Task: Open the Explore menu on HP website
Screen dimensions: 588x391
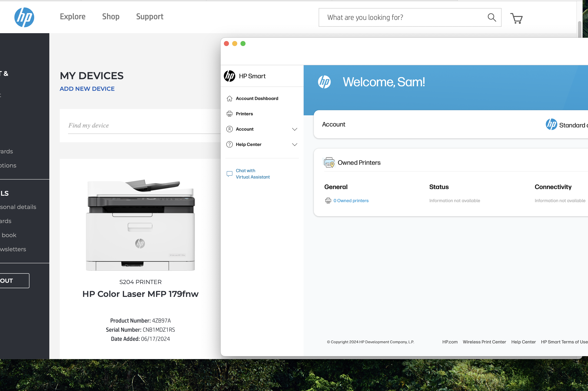Action: (x=73, y=17)
